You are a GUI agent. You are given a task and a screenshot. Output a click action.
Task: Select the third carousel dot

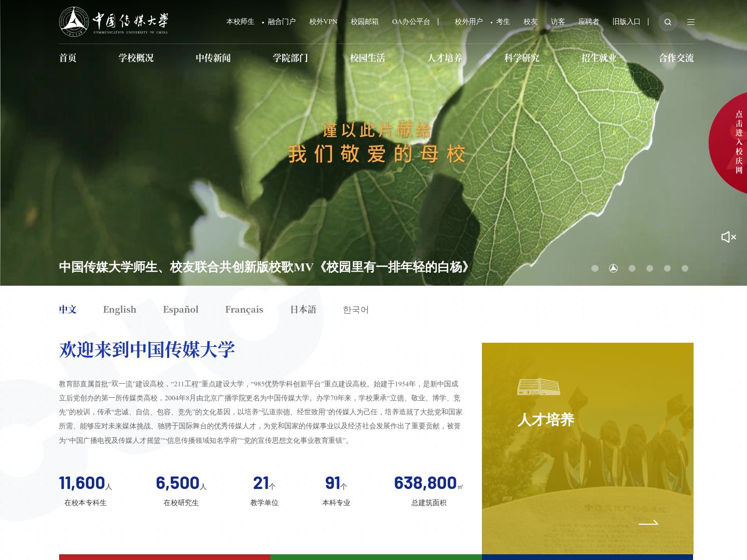point(632,268)
